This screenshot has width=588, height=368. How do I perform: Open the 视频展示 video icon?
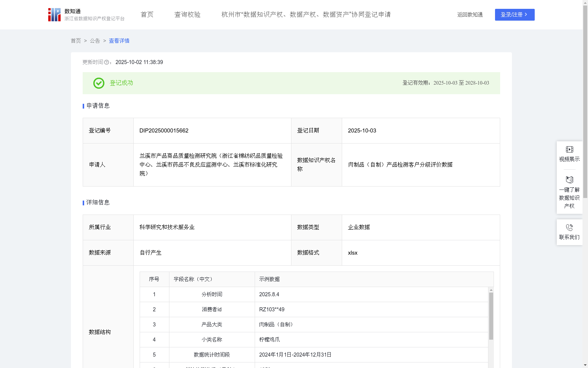pyautogui.click(x=569, y=149)
